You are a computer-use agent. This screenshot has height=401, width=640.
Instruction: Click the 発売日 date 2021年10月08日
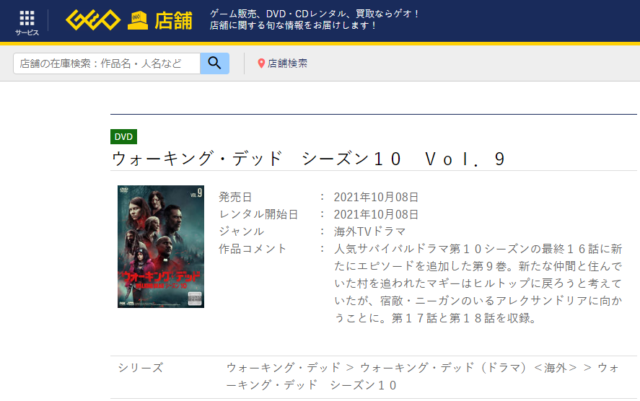point(376,197)
